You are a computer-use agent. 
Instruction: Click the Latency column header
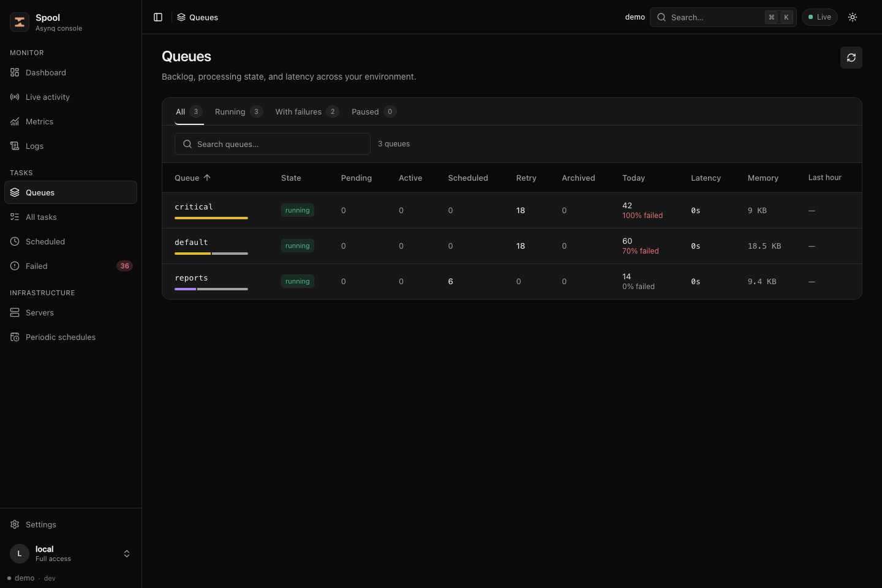pyautogui.click(x=706, y=178)
